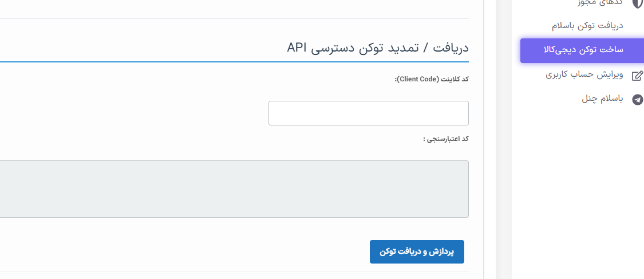Viewport: 644px width, 279px height.
Task: Click the کد کلاینت (Client Code) label
Action: [432, 79]
